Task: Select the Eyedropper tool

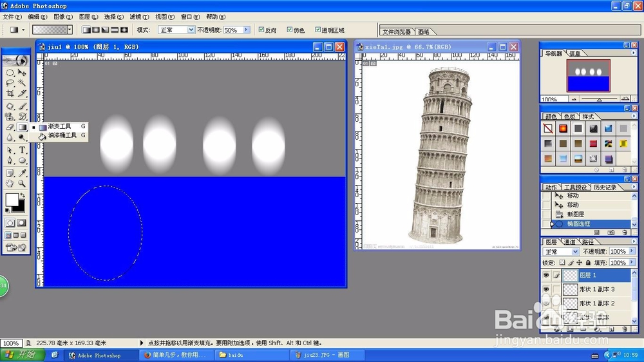Action: click(x=22, y=173)
